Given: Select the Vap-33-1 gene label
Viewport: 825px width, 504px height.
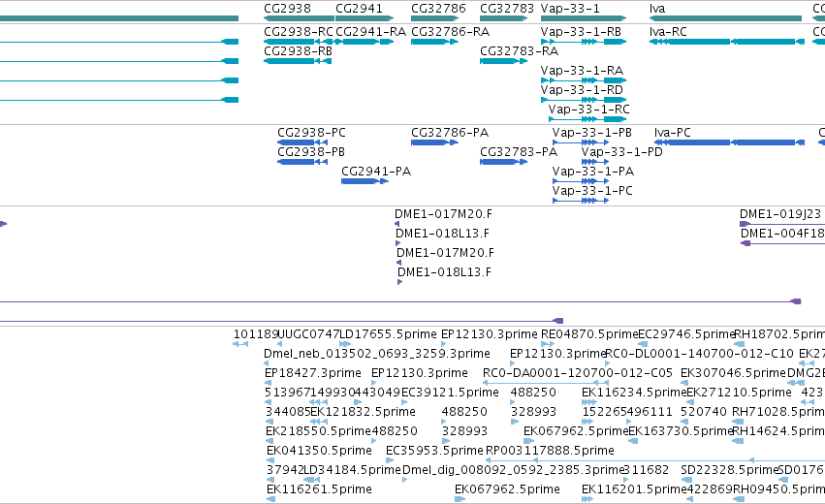Looking at the screenshot, I should click(570, 9).
